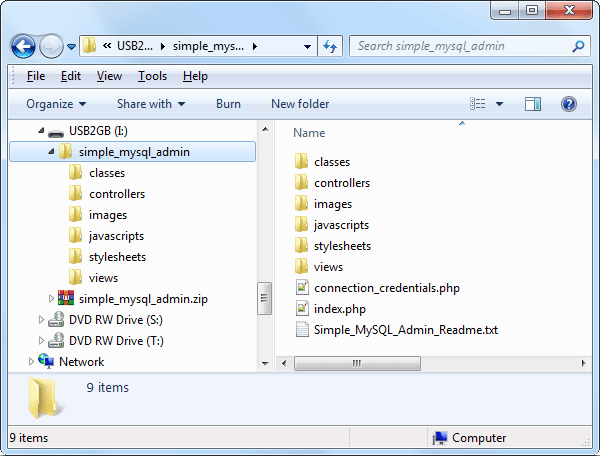This screenshot has height=456, width=600.
Task: Click navigation pane scroll up arrow
Action: click(x=265, y=129)
